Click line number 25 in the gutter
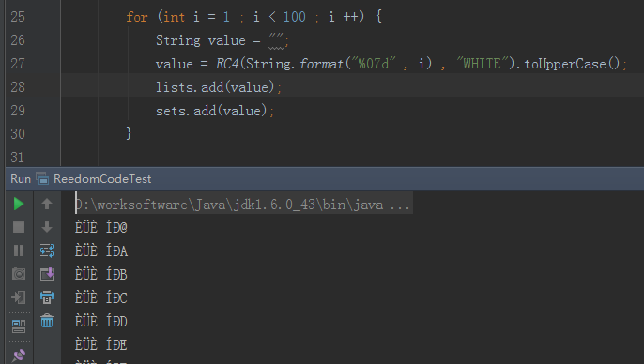644x364 pixels. (x=18, y=17)
